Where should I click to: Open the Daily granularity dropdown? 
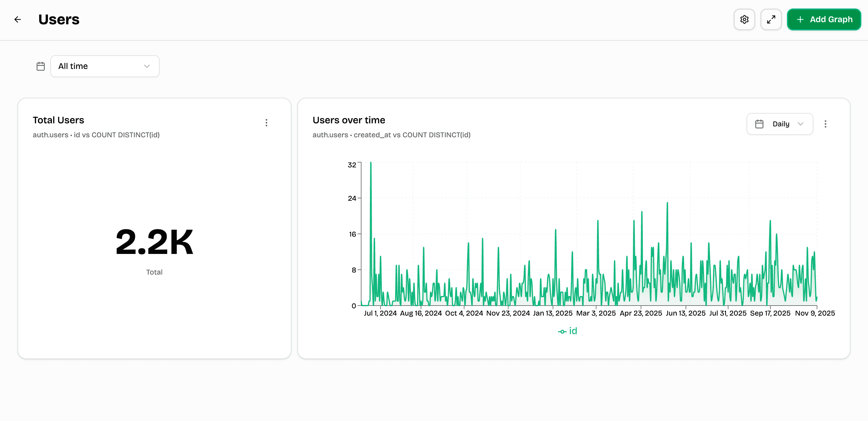click(779, 124)
